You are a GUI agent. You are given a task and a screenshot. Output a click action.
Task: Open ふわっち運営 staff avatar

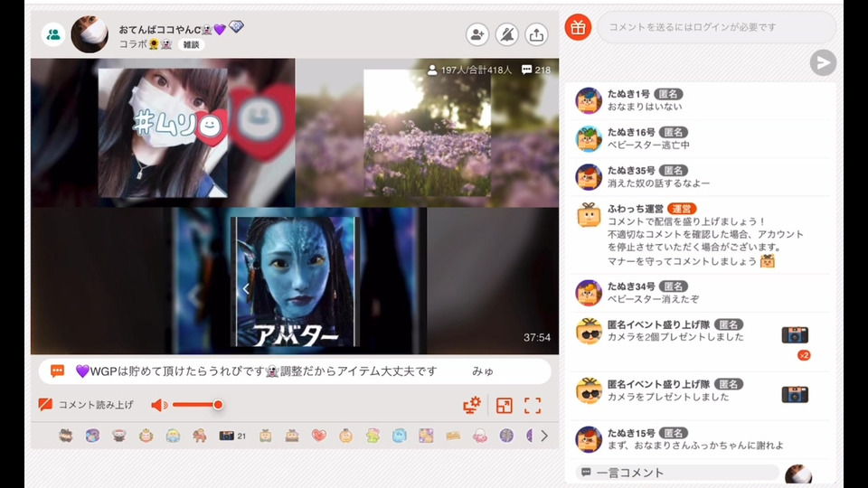[589, 216]
